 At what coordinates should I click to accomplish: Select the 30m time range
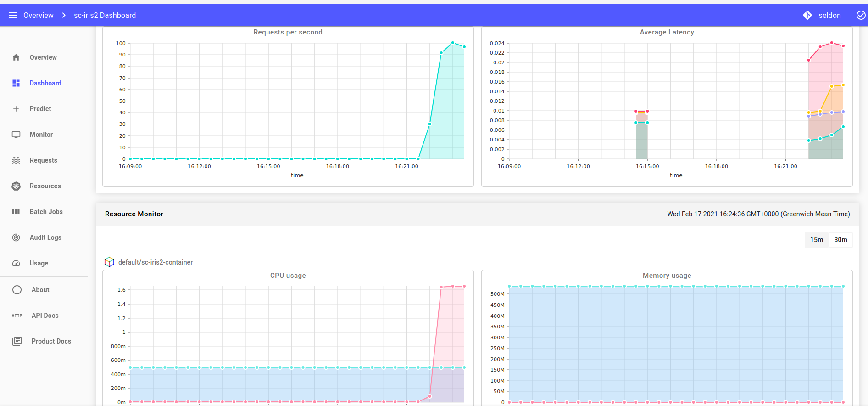click(840, 240)
